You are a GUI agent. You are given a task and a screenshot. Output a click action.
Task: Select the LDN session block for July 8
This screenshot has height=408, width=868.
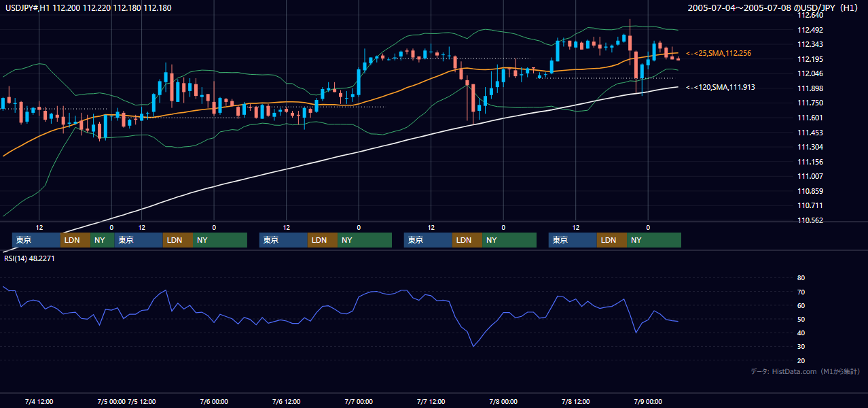[612, 240]
